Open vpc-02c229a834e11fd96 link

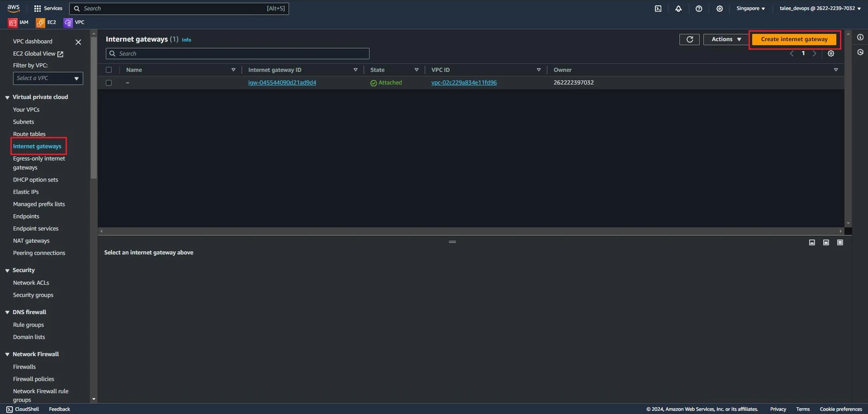pyautogui.click(x=464, y=82)
